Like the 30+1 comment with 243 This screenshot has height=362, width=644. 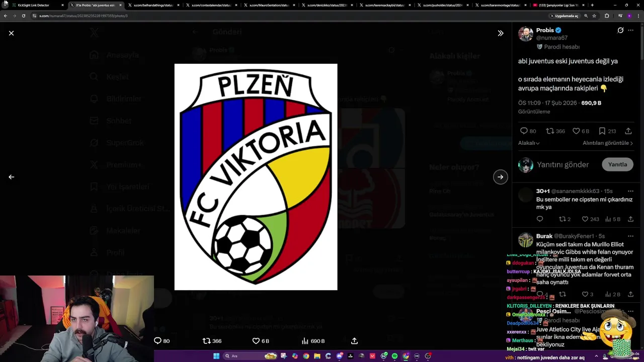pyautogui.click(x=590, y=219)
